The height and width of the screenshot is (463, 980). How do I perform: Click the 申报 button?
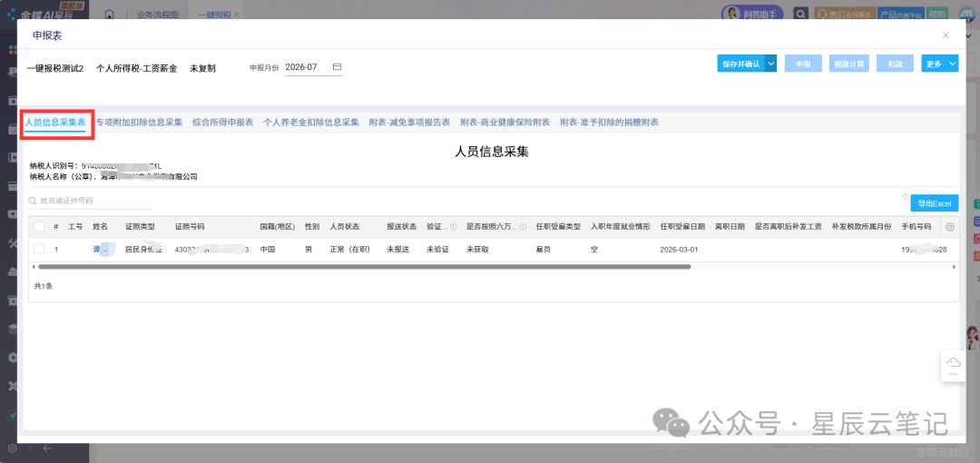pos(803,64)
